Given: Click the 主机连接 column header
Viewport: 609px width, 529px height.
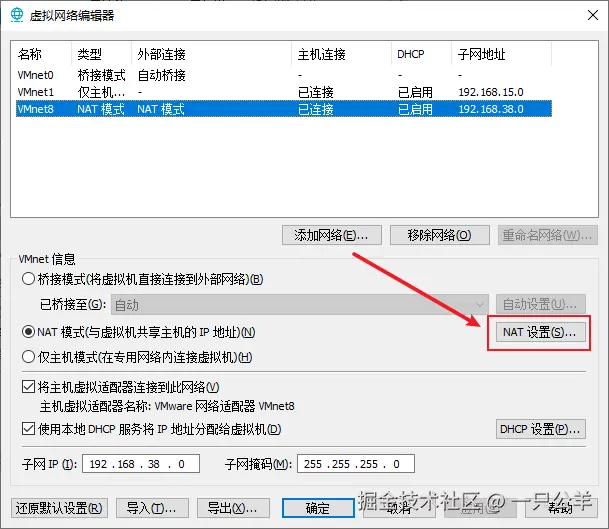Looking at the screenshot, I should [341, 54].
